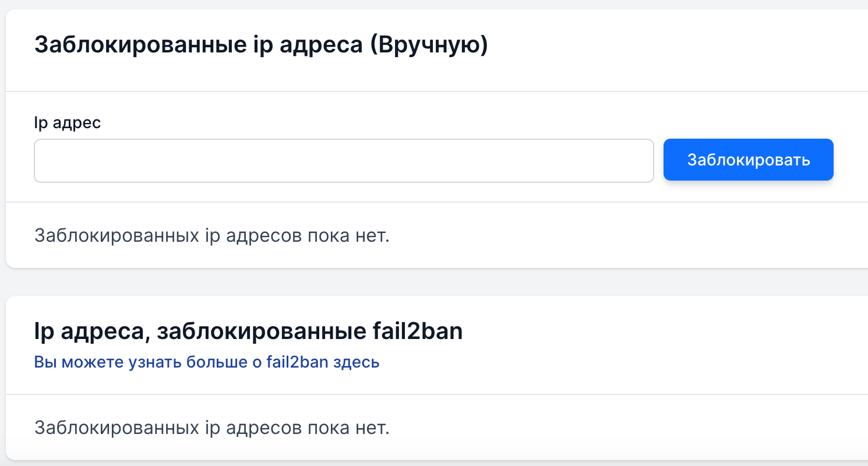Select the 'Заблокированные ip адреса (Вручную)' heading
This screenshot has width=868, height=466.
click(x=261, y=45)
